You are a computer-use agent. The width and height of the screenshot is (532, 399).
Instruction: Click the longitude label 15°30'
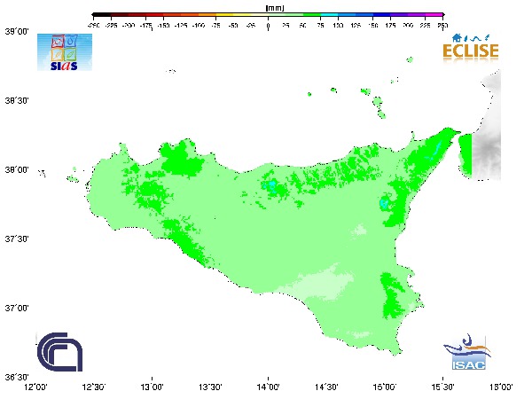point(442,387)
